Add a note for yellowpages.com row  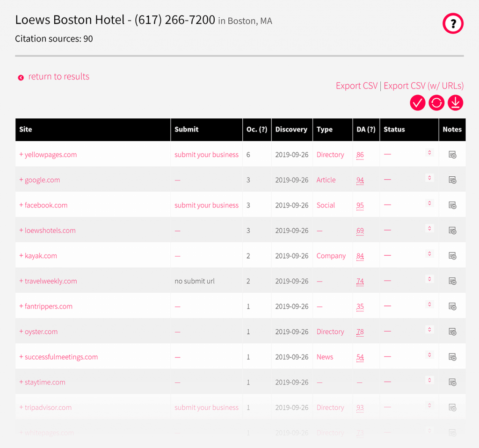452,155
